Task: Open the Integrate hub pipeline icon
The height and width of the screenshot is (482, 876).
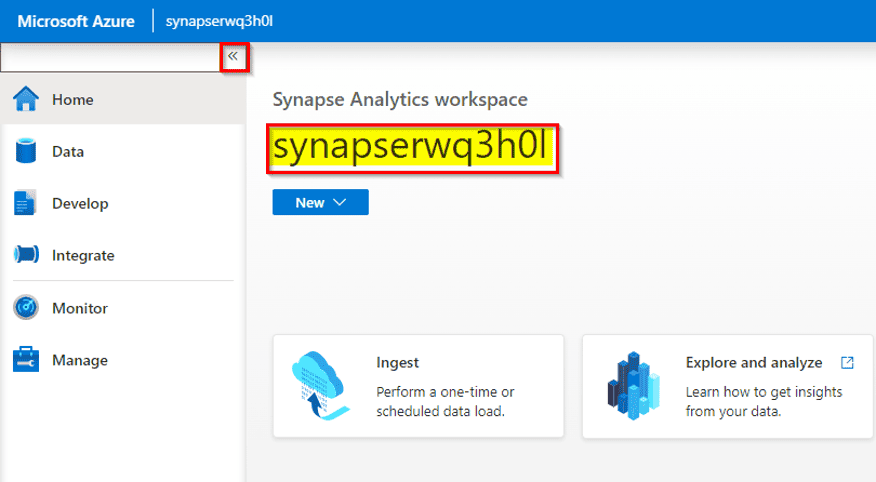Action: (x=26, y=255)
